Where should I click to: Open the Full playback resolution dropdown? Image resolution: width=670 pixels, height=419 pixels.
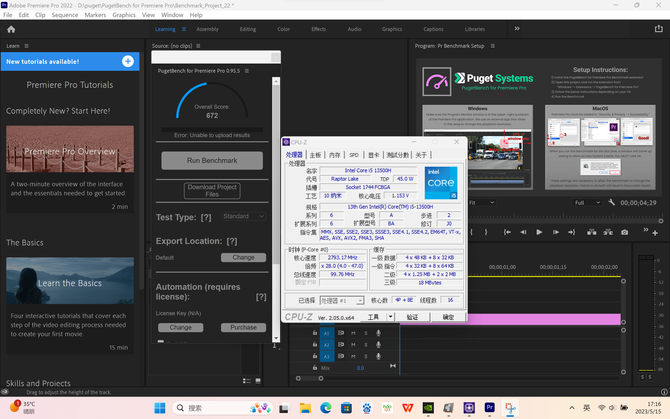pyautogui.click(x=587, y=202)
